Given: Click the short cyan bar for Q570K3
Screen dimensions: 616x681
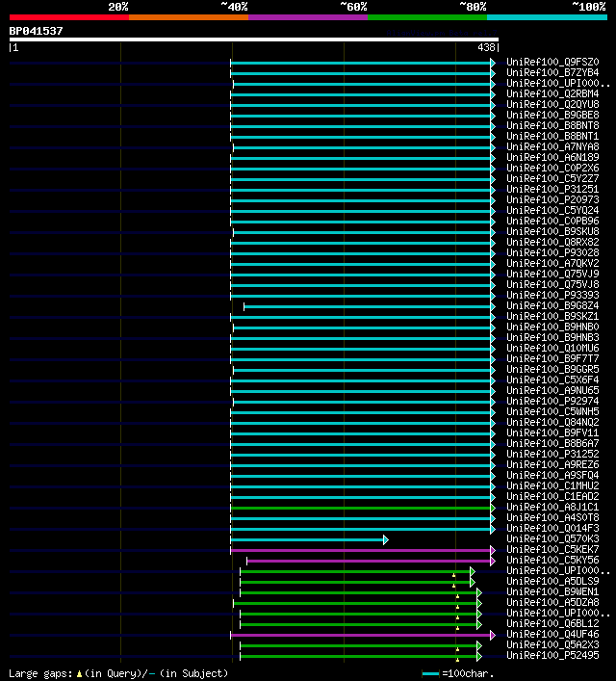Looking at the screenshot, I should 307,539.
